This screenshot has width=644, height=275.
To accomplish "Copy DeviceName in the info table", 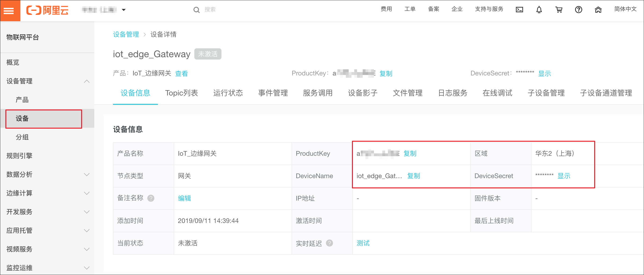I will click(x=413, y=176).
